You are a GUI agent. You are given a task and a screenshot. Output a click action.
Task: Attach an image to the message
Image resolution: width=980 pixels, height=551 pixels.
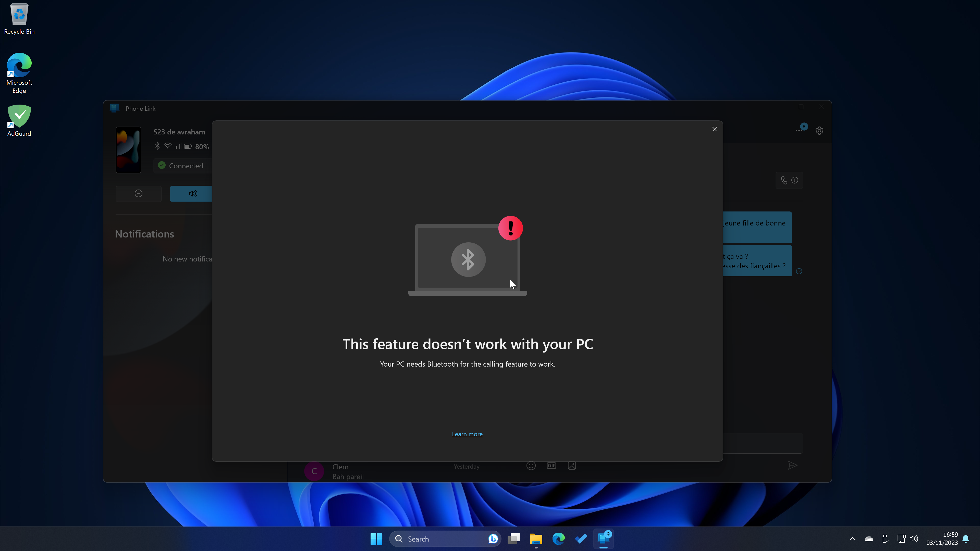(571, 466)
